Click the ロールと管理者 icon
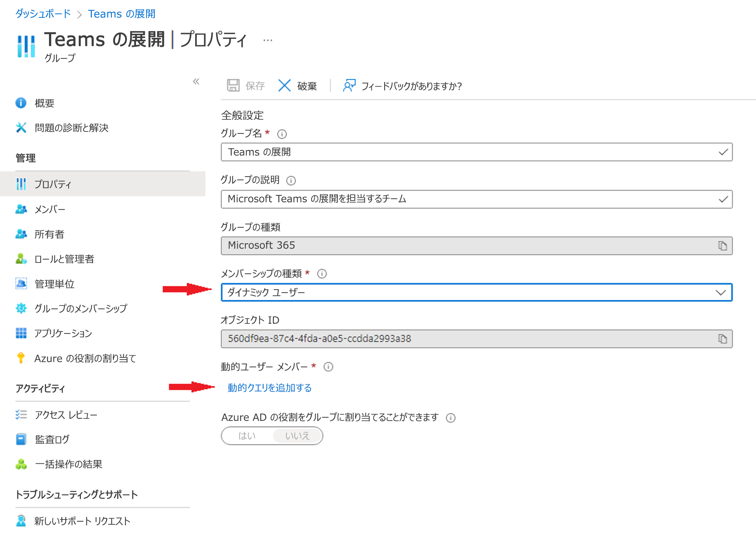 pyautogui.click(x=21, y=259)
